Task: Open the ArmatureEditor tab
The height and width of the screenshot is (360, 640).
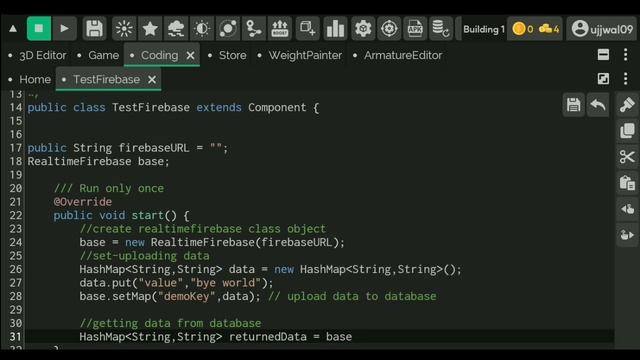Action: [403, 55]
